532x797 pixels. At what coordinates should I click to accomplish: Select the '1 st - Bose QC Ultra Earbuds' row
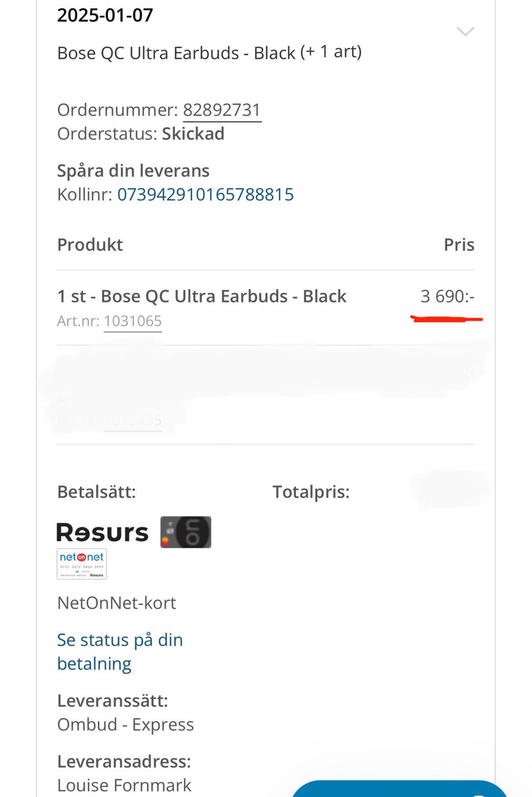pyautogui.click(x=202, y=297)
